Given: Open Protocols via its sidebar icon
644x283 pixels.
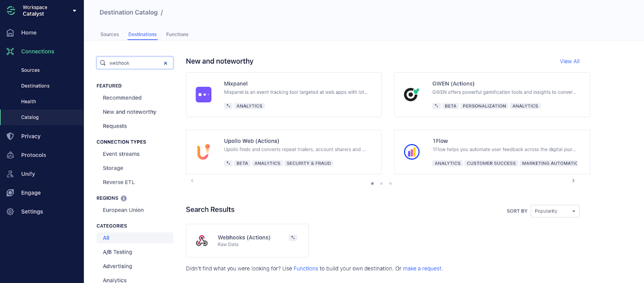Looking at the screenshot, I should pyautogui.click(x=10, y=155).
